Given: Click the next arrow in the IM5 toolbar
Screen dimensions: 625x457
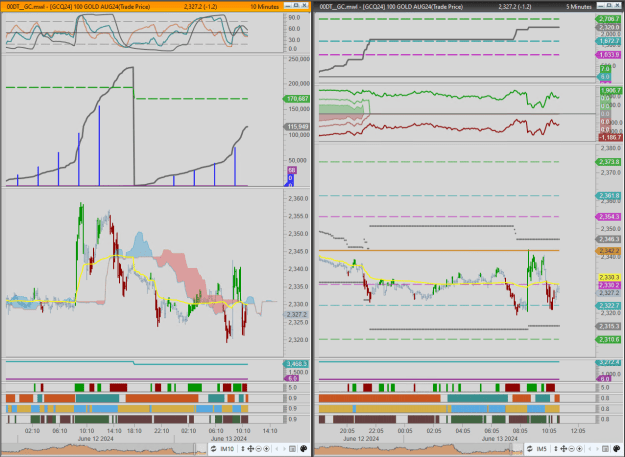Looking at the screenshot, I should 597,449.
